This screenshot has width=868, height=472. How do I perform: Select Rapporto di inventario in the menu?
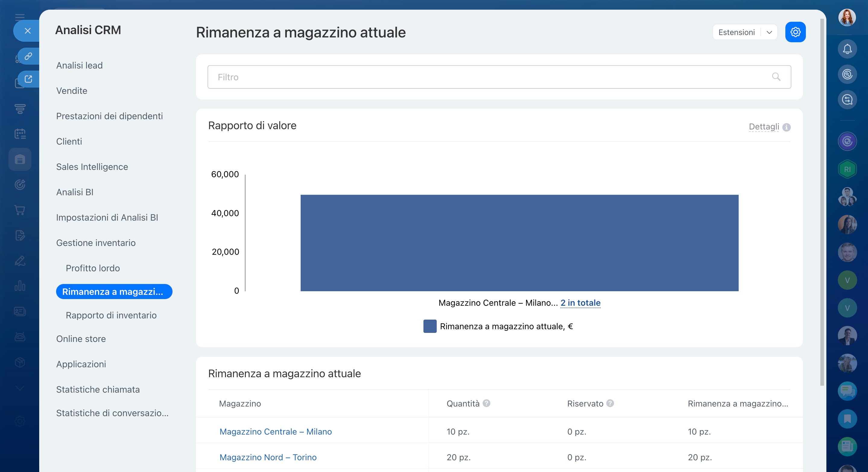[111, 315]
